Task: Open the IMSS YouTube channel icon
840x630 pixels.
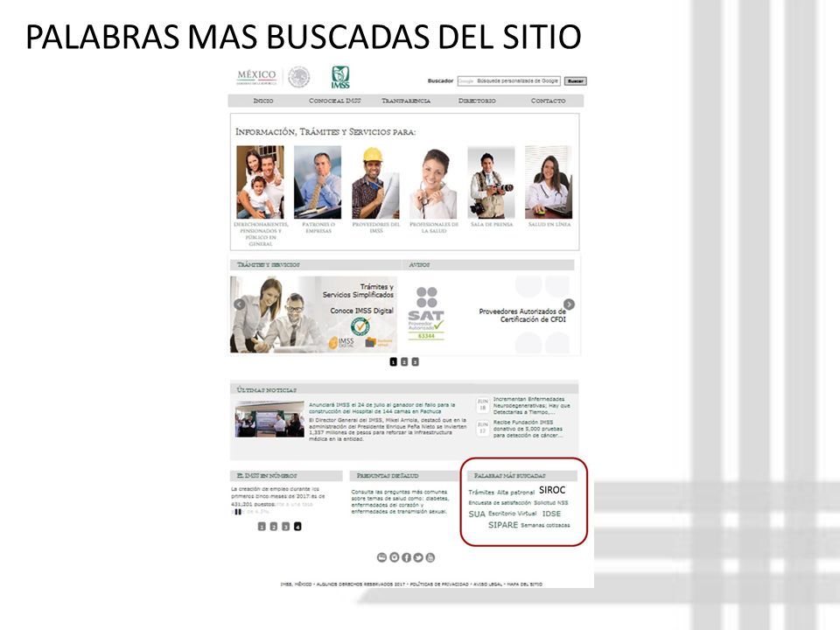Action: tap(430, 557)
